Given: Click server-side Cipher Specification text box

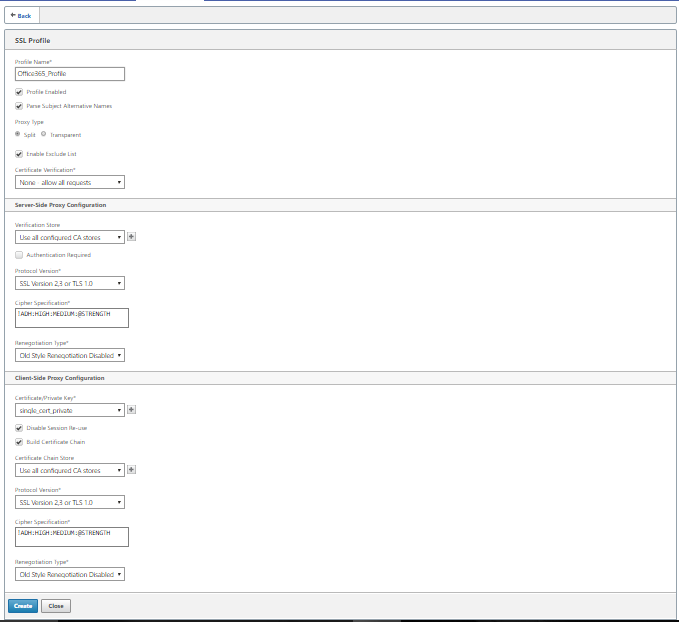Looking at the screenshot, I should tap(72, 318).
